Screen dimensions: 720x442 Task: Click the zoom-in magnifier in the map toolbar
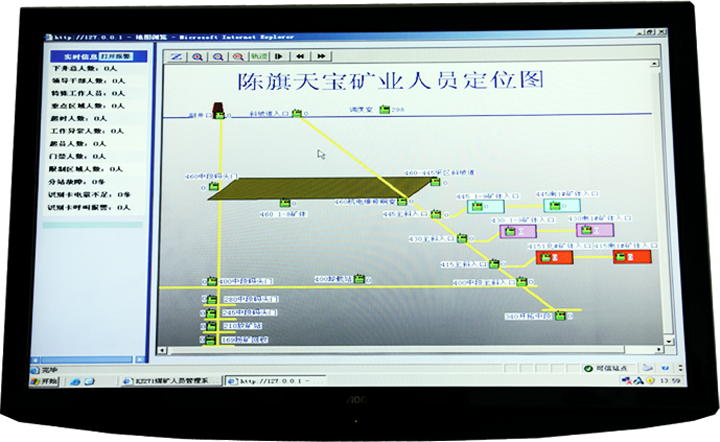197,57
